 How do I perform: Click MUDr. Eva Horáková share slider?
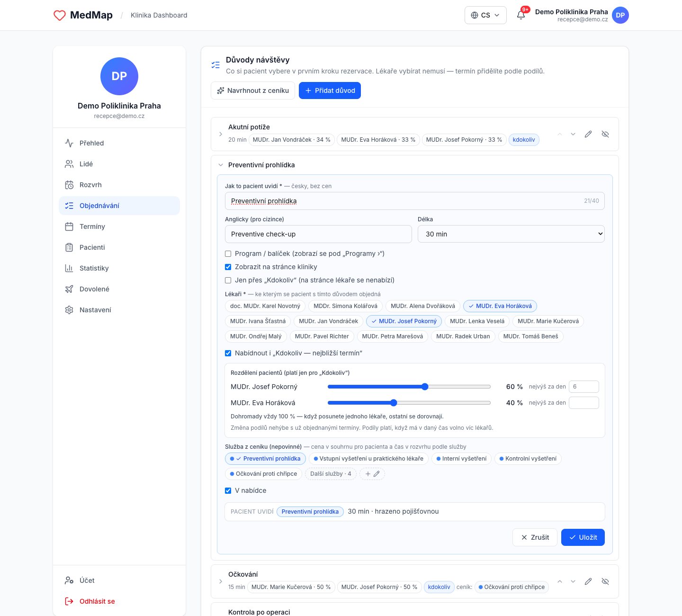click(409, 403)
